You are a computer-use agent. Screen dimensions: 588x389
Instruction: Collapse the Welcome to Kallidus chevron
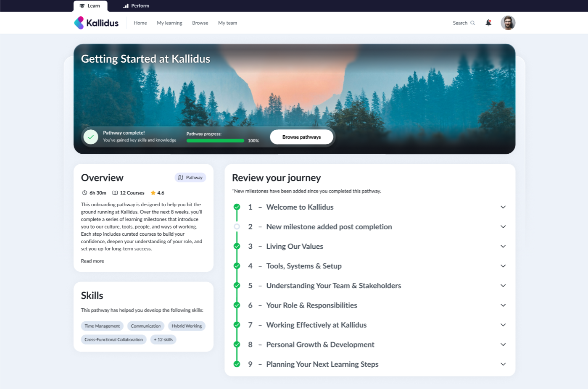(x=503, y=207)
